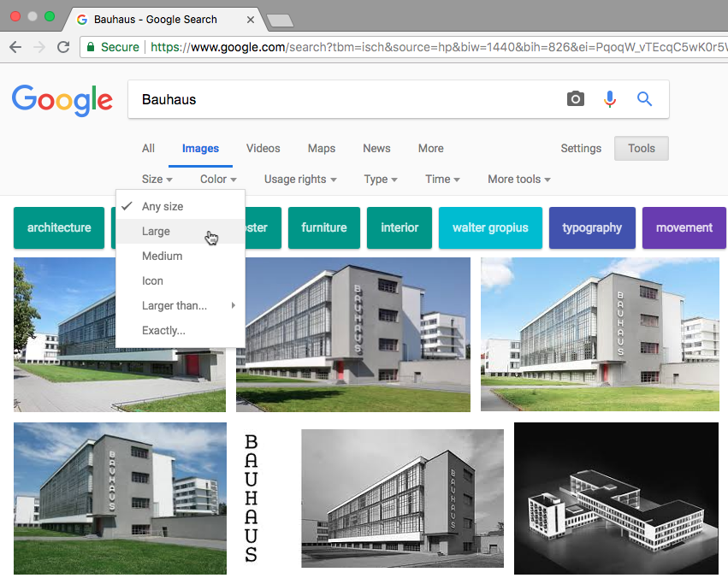
Task: Click the browser back arrow
Action: [15, 47]
